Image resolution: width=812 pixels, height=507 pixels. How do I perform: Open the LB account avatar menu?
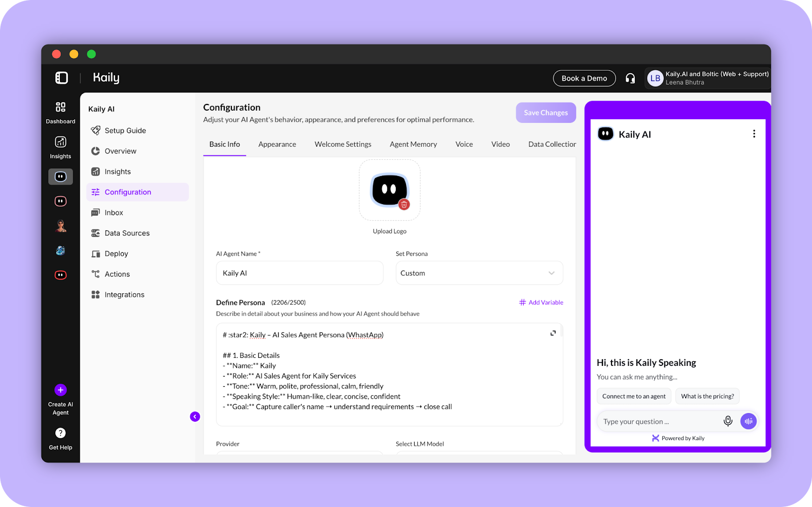coord(655,78)
